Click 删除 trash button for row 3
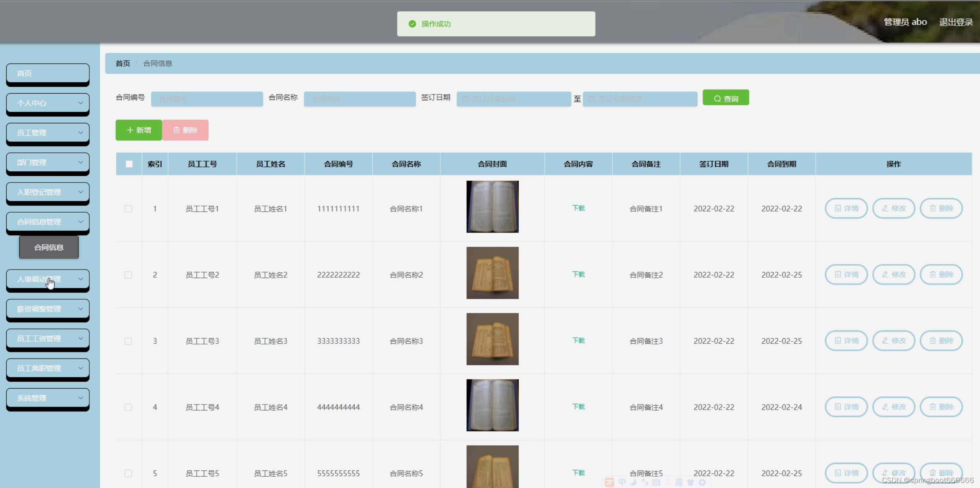This screenshot has height=488, width=980. [941, 341]
